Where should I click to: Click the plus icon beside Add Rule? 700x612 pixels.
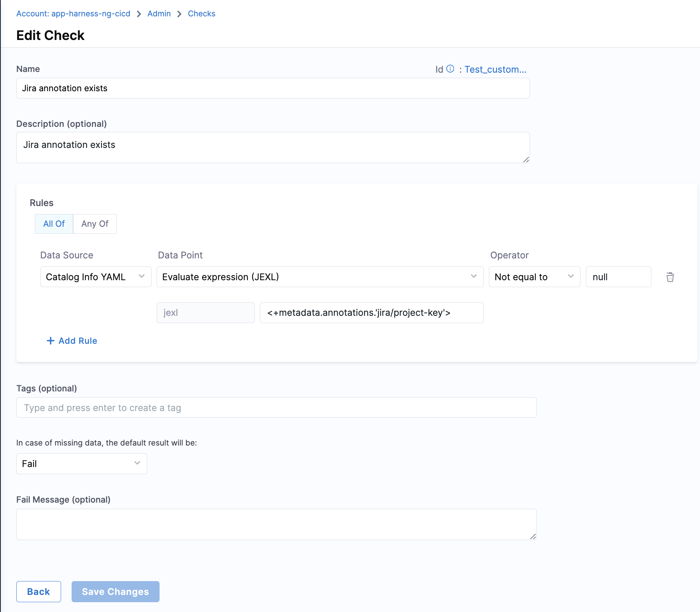(51, 341)
